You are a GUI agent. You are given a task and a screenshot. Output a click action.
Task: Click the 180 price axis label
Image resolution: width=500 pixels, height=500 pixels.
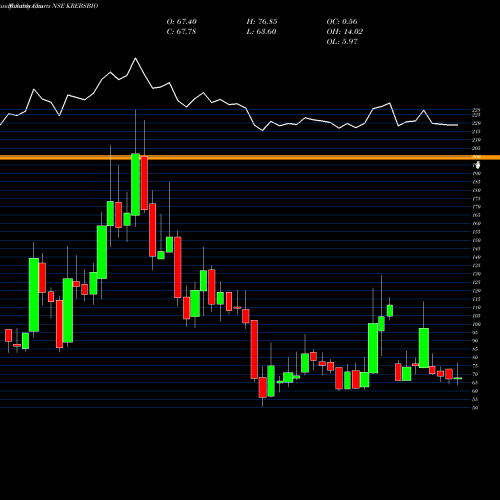pos(476,190)
